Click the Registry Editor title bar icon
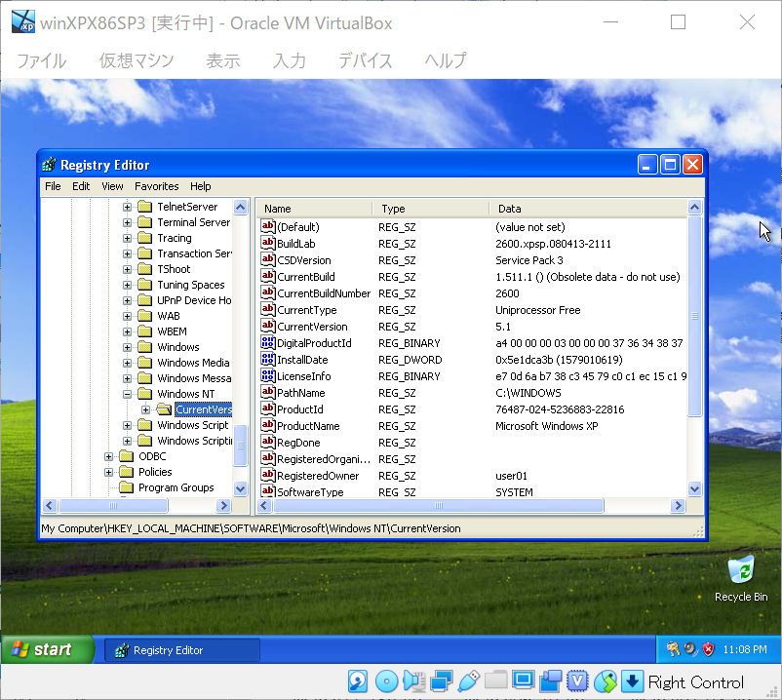The height and width of the screenshot is (700, 782). tap(50, 165)
